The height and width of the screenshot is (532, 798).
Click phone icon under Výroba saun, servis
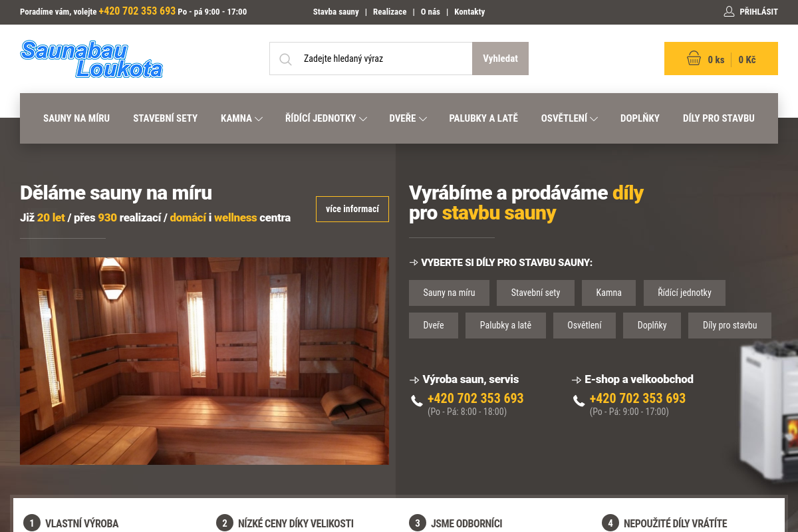pyautogui.click(x=416, y=400)
